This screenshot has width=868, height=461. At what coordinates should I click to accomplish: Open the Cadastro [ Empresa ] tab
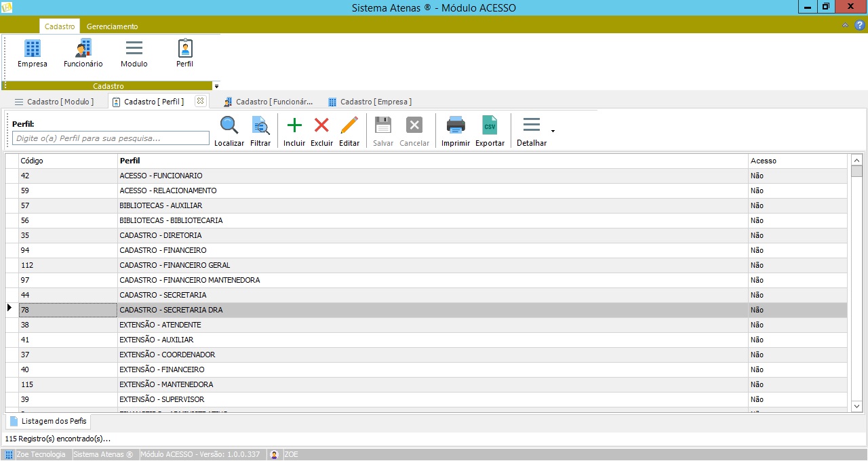click(370, 102)
